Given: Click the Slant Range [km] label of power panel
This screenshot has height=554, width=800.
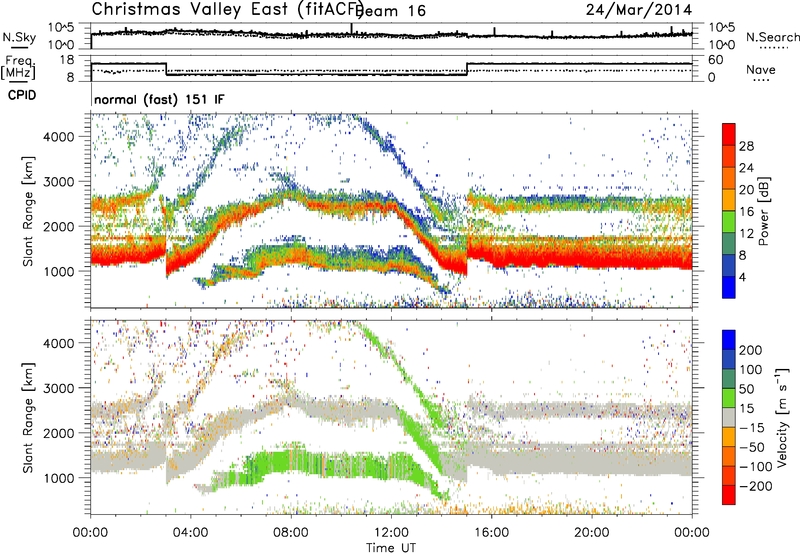Looking at the screenshot, I should [x=29, y=211].
